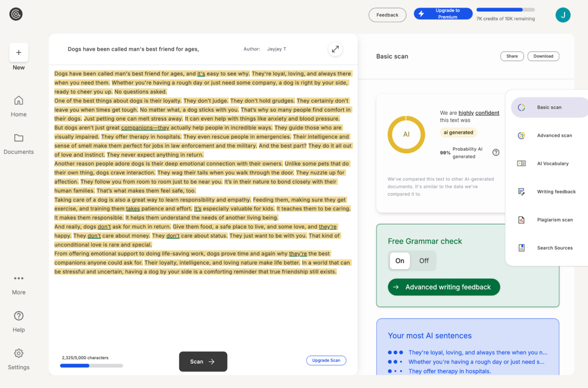
Task: Click the underlined word "takes" in text
Action: [133, 209]
